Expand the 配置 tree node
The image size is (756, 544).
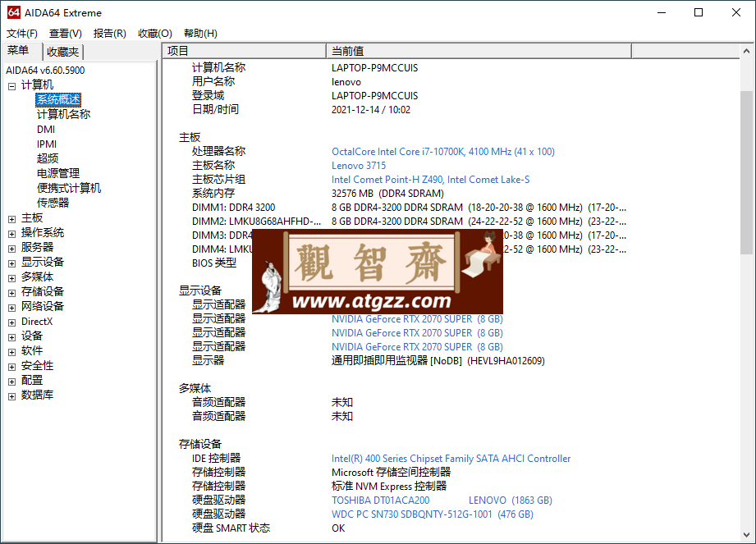[12, 382]
